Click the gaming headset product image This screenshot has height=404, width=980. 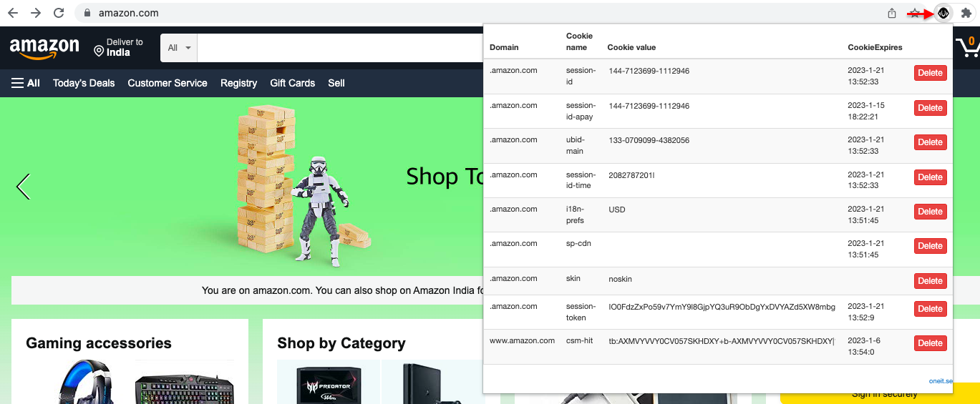[x=86, y=382]
